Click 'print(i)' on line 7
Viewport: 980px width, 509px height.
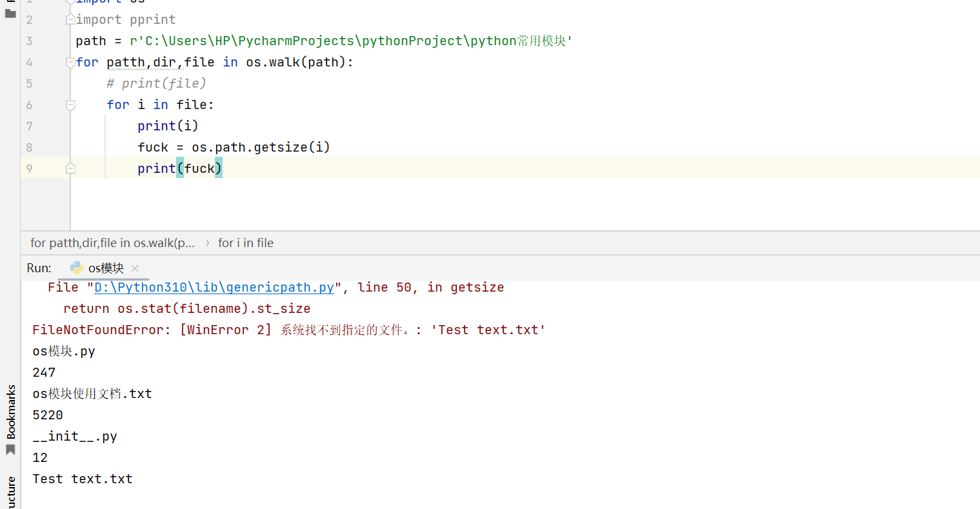click(168, 126)
